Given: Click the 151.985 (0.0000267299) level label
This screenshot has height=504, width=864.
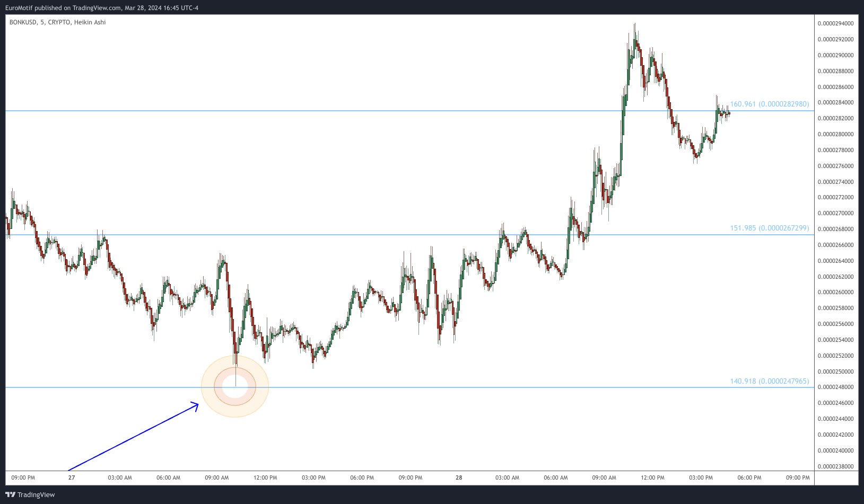Looking at the screenshot, I should tap(770, 228).
